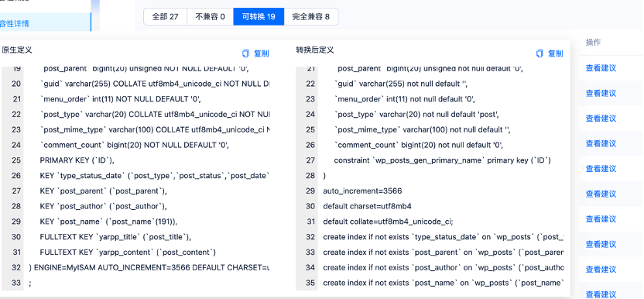This screenshot has width=644, height=299.
Task: Click `menu_order` int(11) NOT NULL DEFAULT line, 原生定义
Action: click(x=122, y=98)
